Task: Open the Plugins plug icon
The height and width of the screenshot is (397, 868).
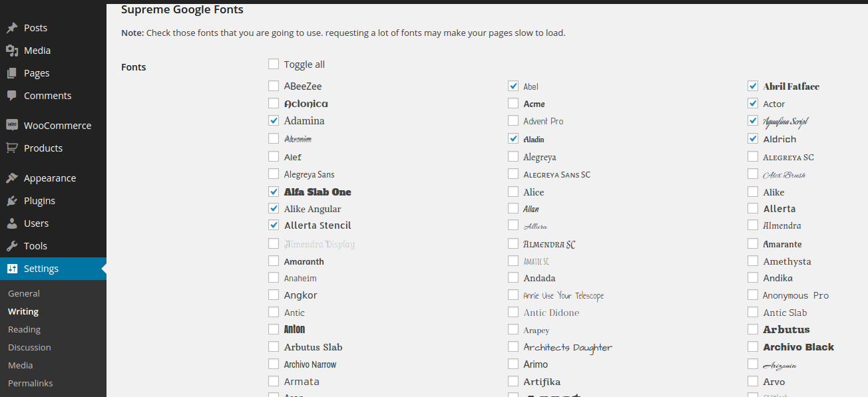Action: tap(12, 201)
